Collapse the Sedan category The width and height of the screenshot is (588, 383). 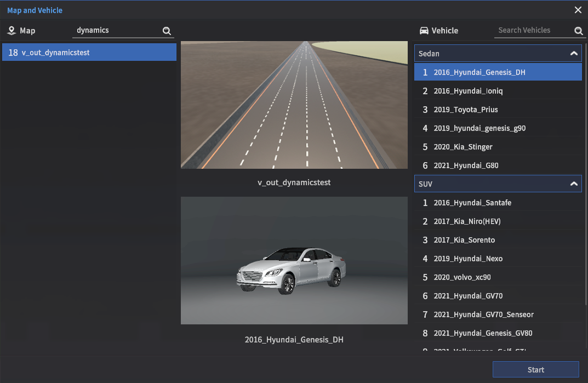tap(574, 54)
